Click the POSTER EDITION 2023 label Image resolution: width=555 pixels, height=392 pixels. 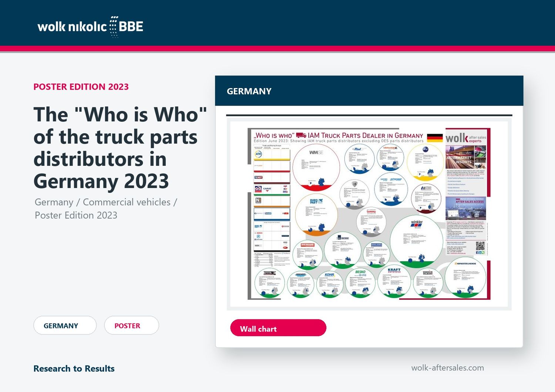point(81,87)
